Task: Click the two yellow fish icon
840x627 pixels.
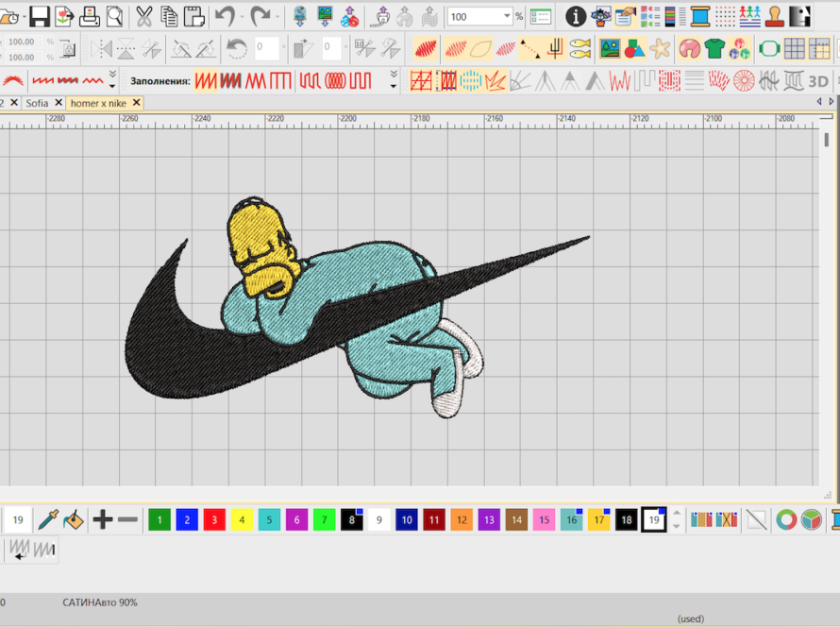Action: [x=580, y=49]
